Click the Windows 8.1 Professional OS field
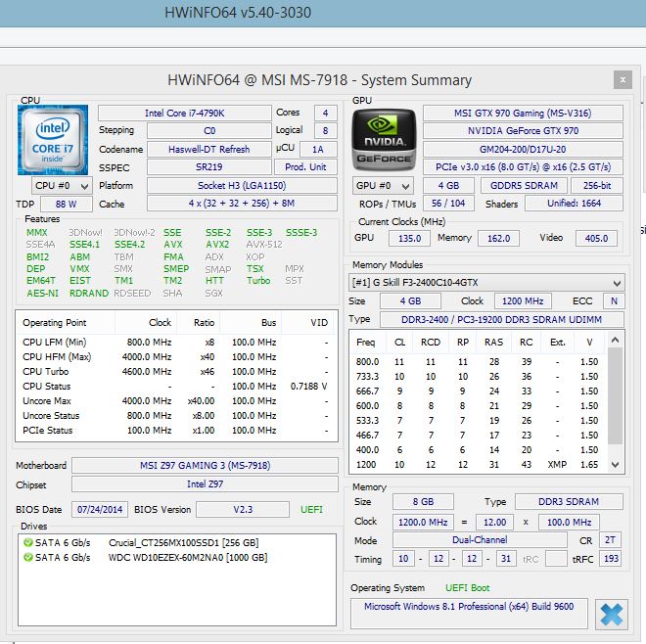 469,614
